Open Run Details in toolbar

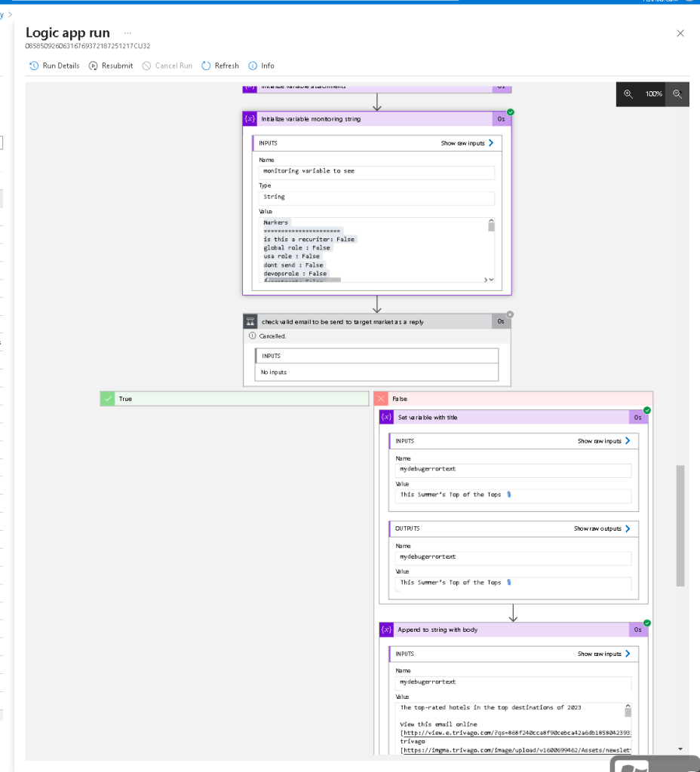tap(54, 66)
